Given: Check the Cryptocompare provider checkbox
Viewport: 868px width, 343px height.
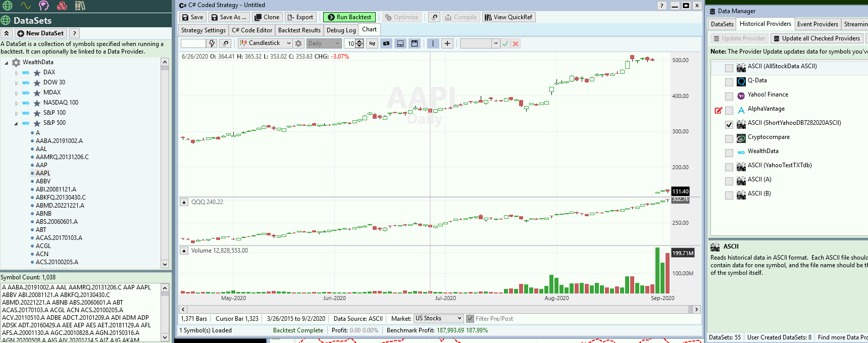Looking at the screenshot, I should pyautogui.click(x=729, y=138).
